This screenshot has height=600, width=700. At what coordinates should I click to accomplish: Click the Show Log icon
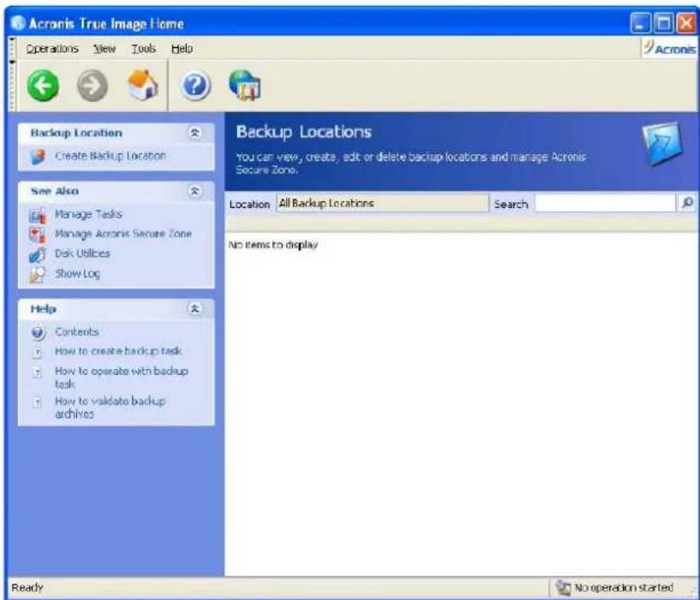pos(38,274)
